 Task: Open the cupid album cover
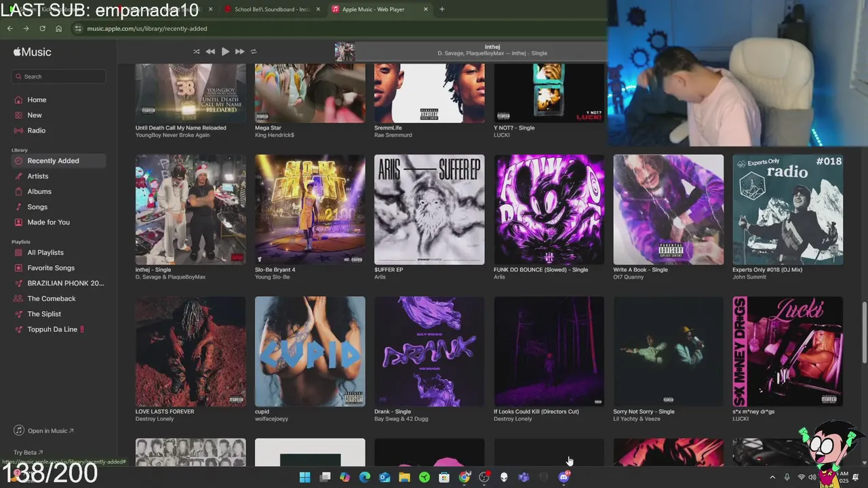(310, 351)
